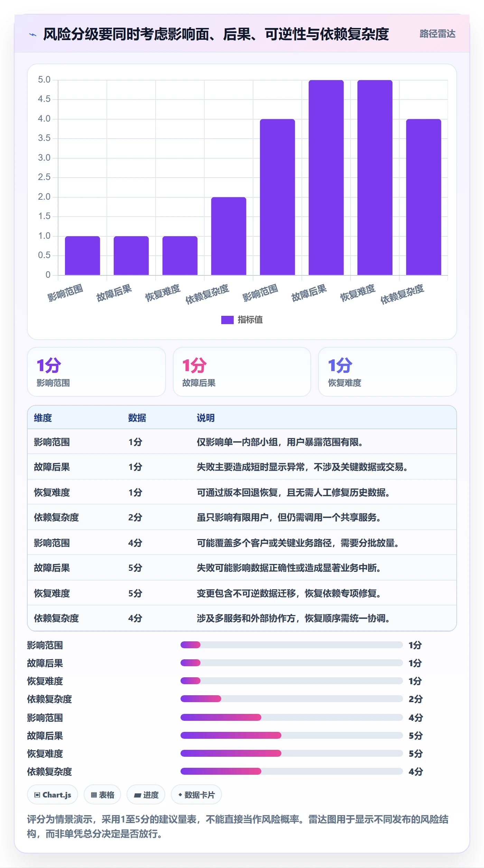
Task: Select the 1分 恢复难度 data card
Action: (388, 372)
